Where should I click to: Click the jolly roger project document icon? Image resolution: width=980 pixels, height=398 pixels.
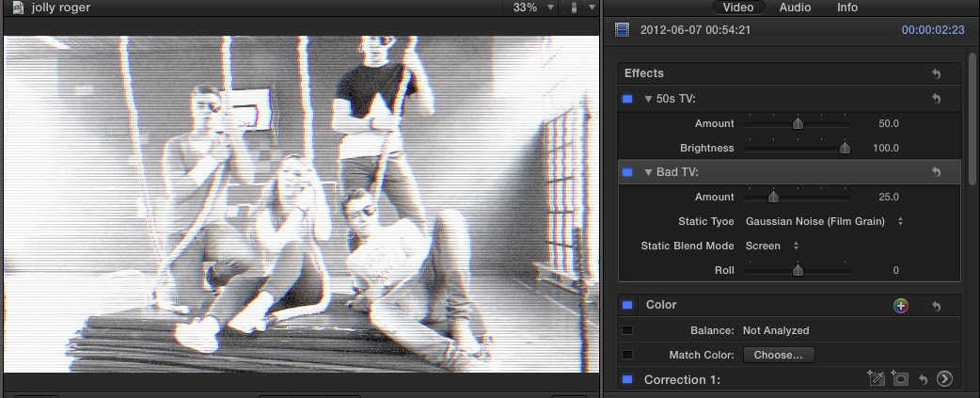click(18, 8)
